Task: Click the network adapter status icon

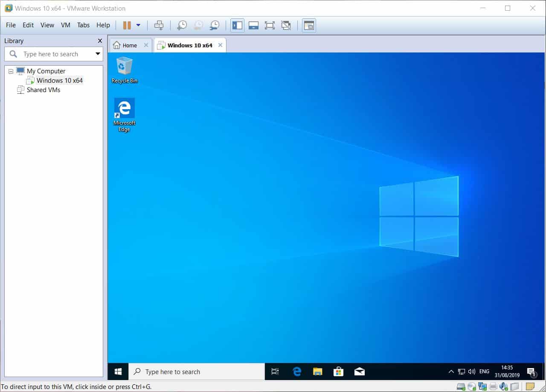Action: click(482, 386)
